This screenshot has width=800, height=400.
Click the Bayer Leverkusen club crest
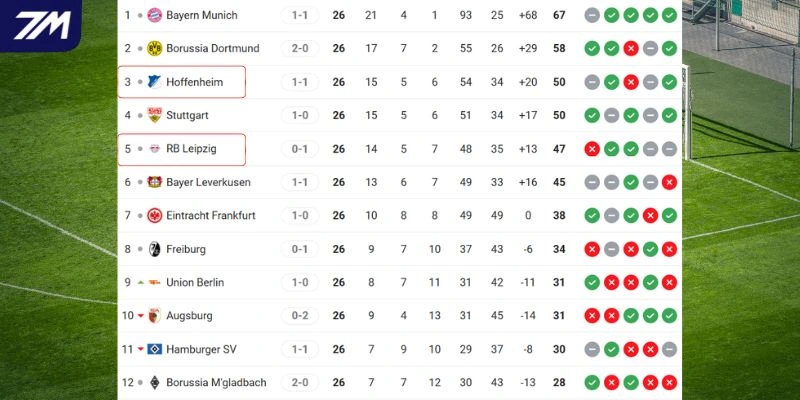coord(154,182)
